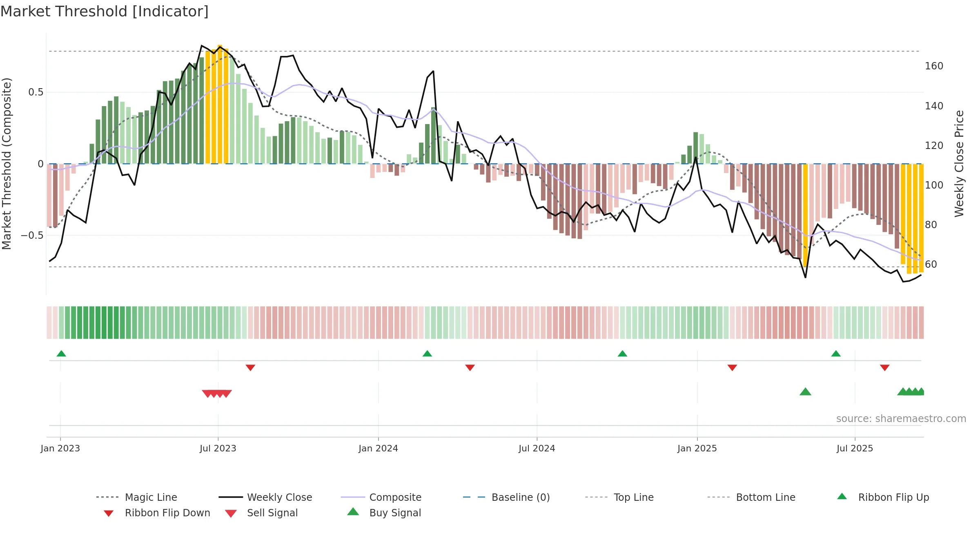Click the single Buy Signal triangle around May 2025
The image size is (980, 551).
pos(805,392)
